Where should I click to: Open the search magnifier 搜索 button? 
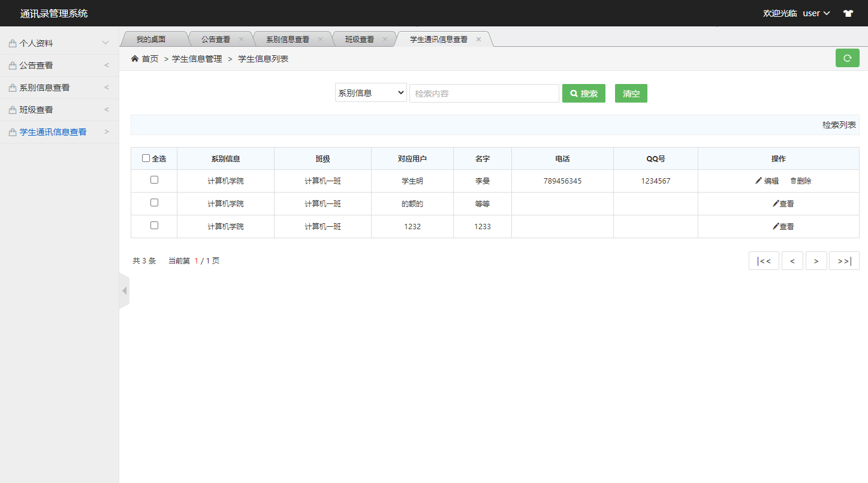(583, 93)
